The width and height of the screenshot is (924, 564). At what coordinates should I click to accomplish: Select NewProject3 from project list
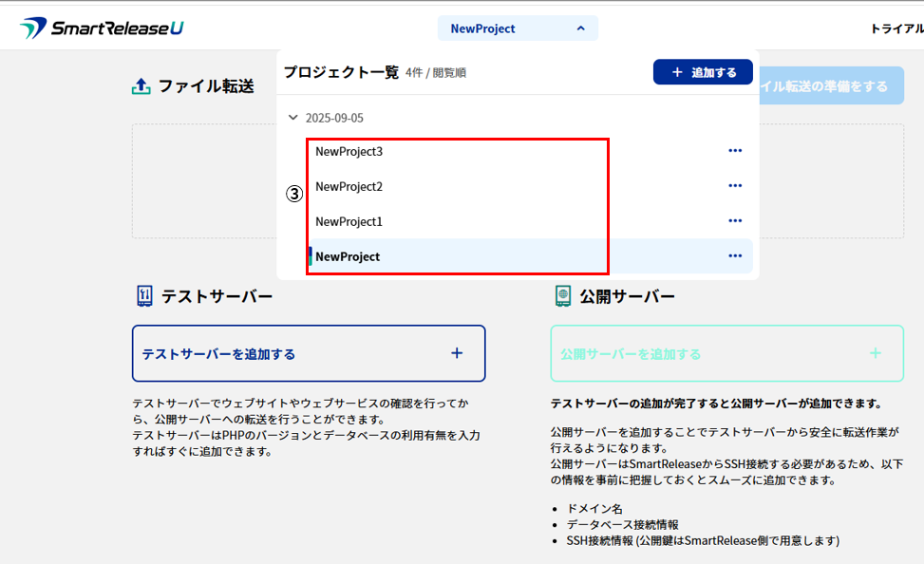pos(348,151)
